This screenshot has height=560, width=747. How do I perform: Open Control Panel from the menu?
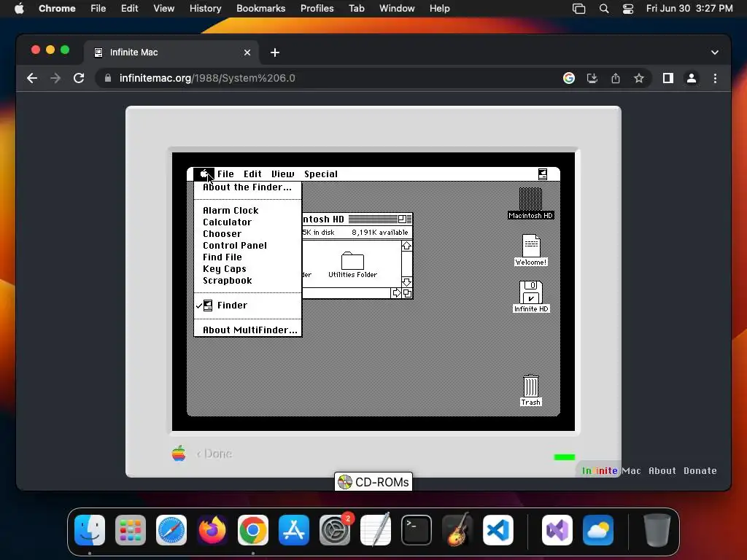pos(247,246)
